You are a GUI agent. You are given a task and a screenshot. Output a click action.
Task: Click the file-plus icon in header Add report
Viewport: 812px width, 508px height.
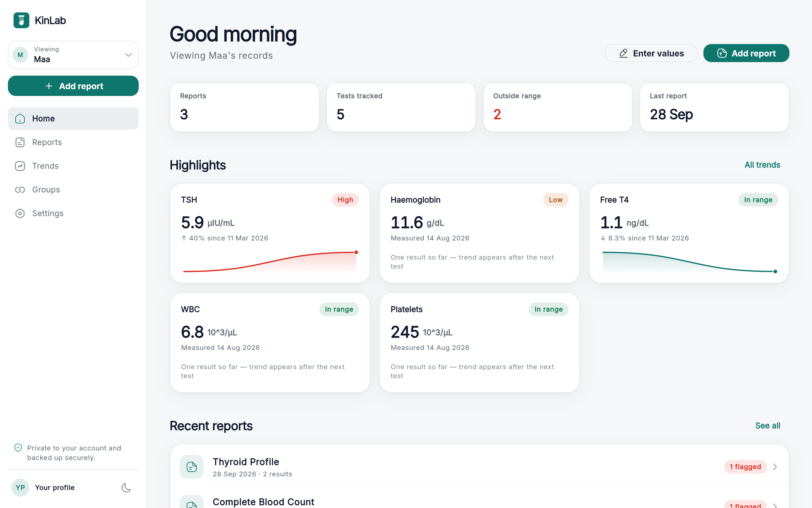[722, 53]
